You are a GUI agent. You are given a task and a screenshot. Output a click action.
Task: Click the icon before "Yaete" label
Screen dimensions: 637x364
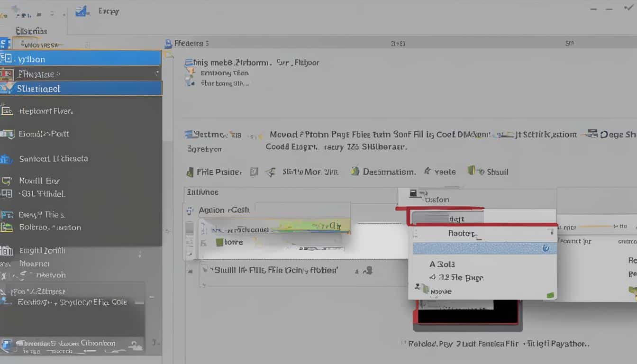427,171
